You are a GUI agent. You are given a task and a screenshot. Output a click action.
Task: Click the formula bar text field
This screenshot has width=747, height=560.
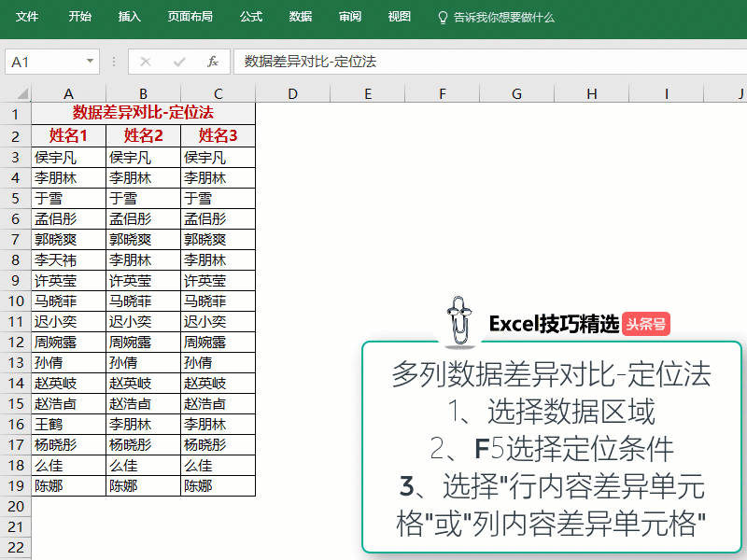[490, 62]
